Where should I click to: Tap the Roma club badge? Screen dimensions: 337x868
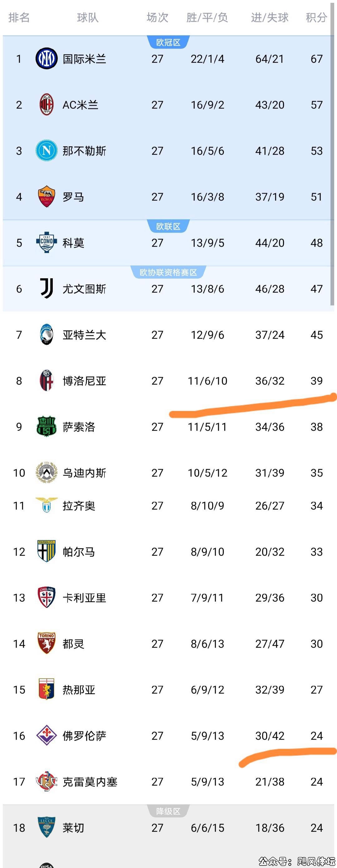[x=46, y=196]
